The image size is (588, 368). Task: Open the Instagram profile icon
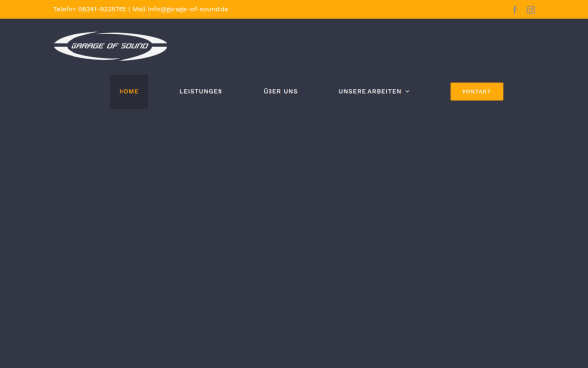(531, 10)
